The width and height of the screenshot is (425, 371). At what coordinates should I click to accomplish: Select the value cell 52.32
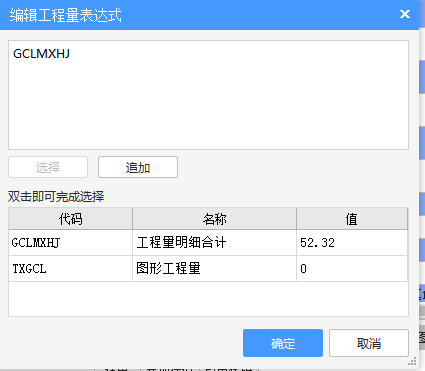[x=352, y=243]
